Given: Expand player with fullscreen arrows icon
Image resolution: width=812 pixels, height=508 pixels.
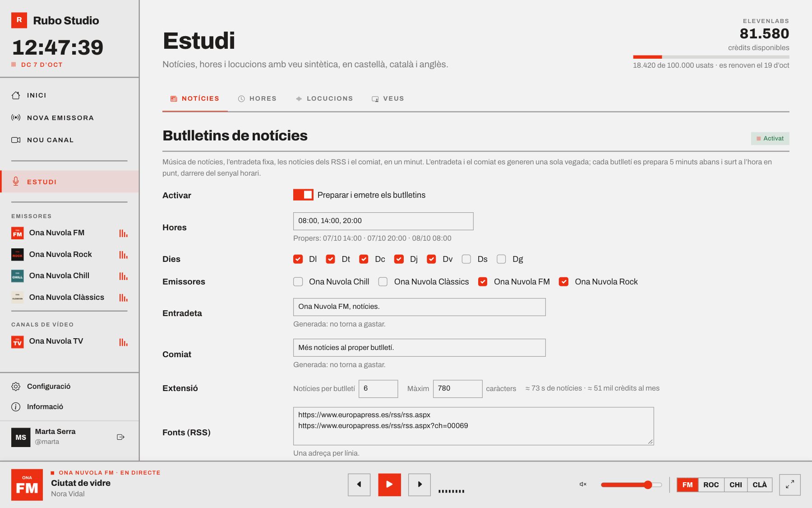Looking at the screenshot, I should pos(790,485).
